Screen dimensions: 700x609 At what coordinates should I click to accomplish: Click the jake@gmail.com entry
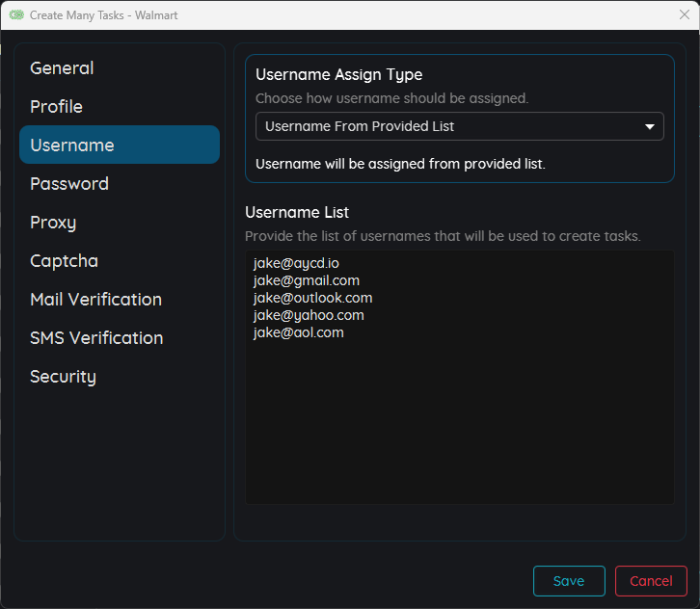pos(306,280)
